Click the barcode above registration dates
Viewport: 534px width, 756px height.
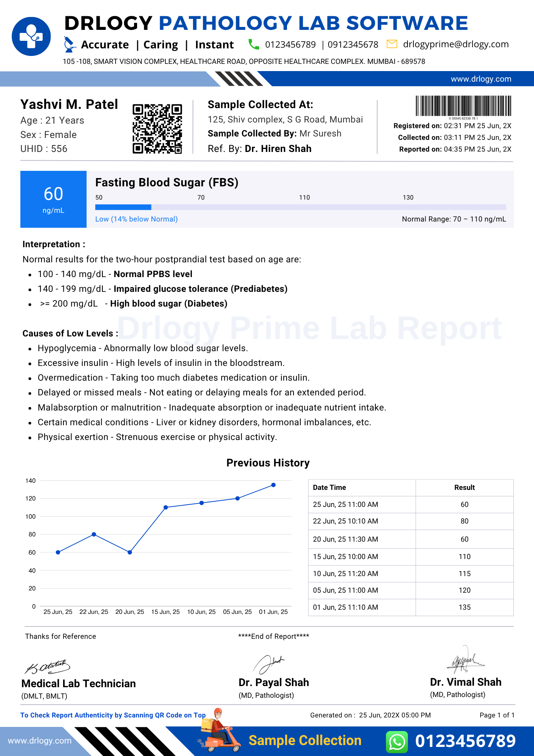463,106
